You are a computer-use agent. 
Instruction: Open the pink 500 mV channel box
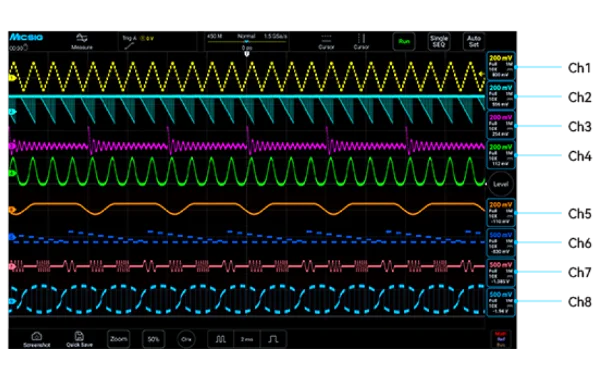pyautogui.click(x=501, y=272)
